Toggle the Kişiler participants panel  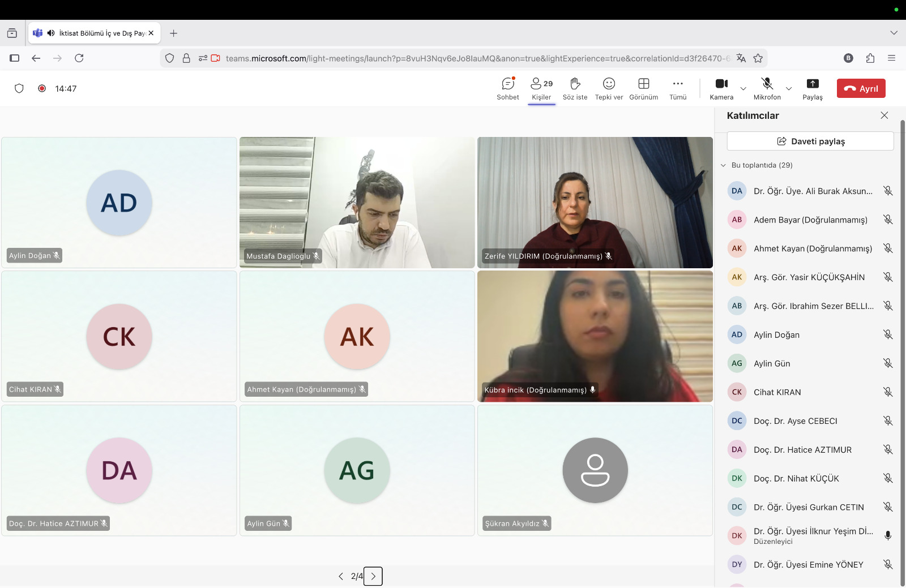(x=541, y=88)
